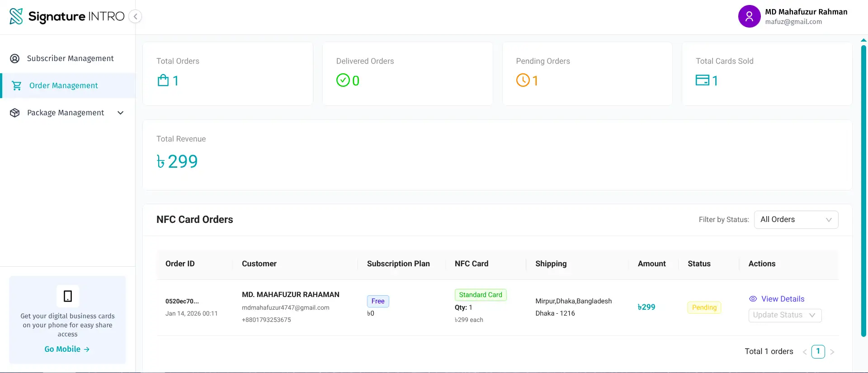Click the Pending Orders clock icon
This screenshot has height=373, width=868.
pyautogui.click(x=523, y=80)
